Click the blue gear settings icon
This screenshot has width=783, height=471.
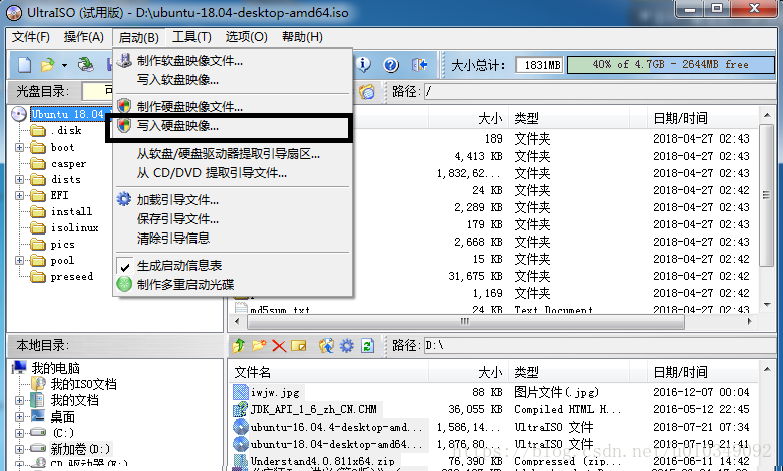click(347, 346)
